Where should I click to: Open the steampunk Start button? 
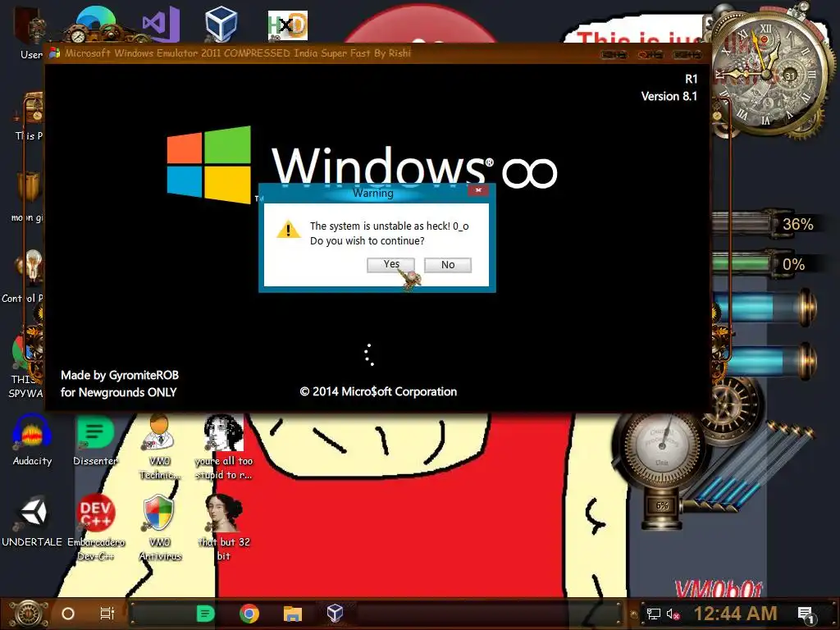28,614
